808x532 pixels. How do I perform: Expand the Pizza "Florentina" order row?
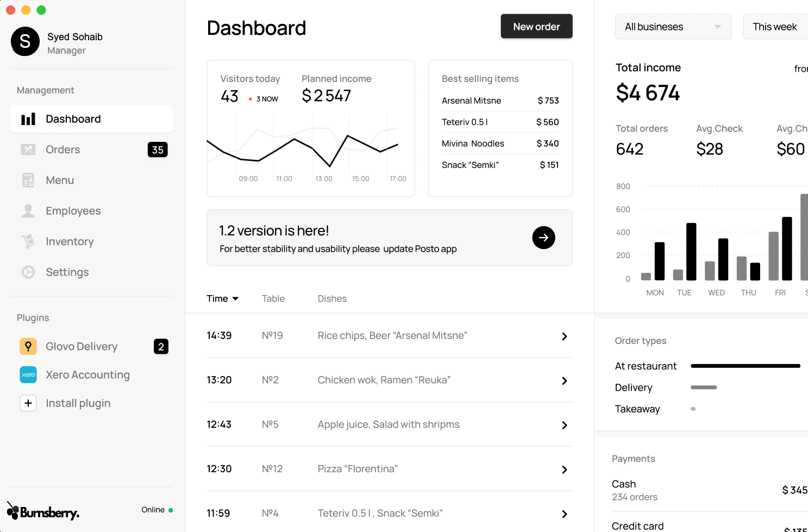564,470
